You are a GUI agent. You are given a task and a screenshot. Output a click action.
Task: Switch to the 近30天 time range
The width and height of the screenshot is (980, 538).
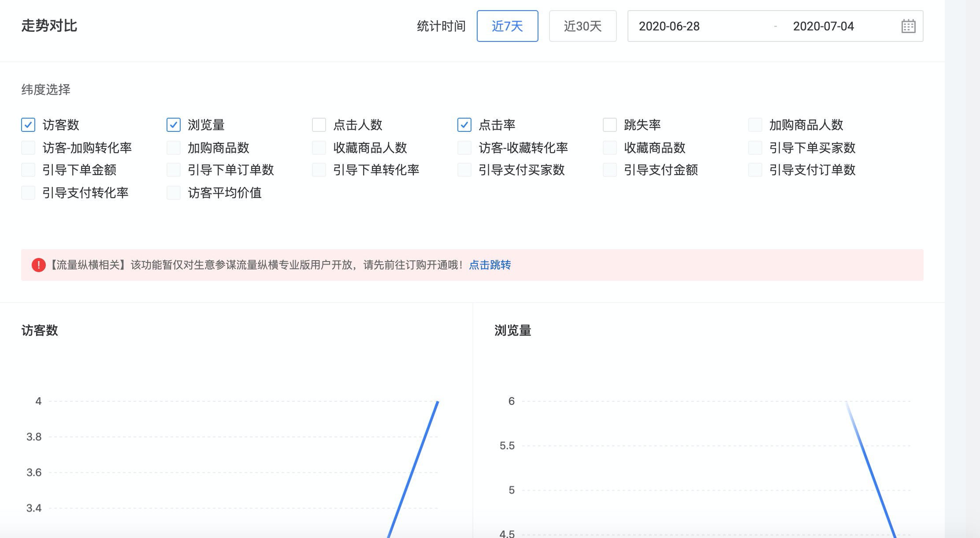click(583, 26)
